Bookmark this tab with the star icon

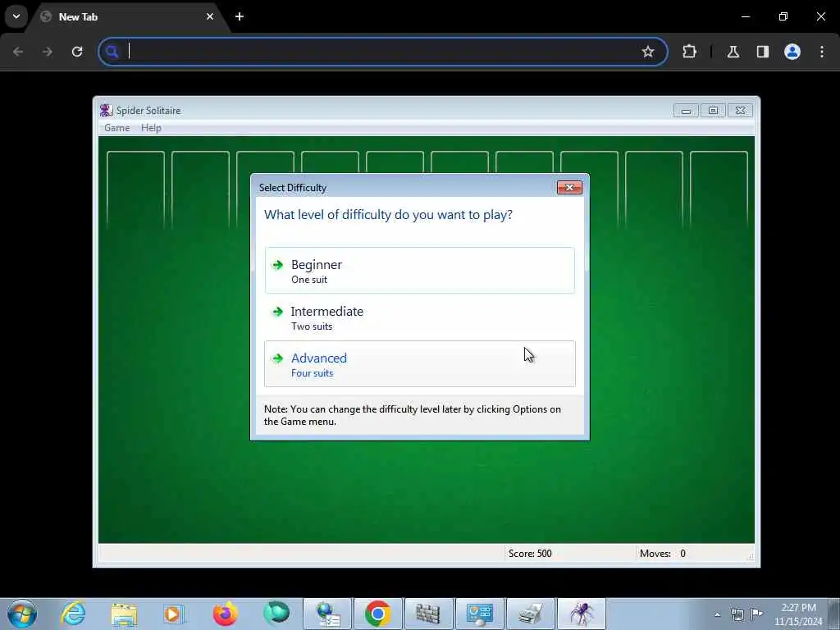point(648,52)
